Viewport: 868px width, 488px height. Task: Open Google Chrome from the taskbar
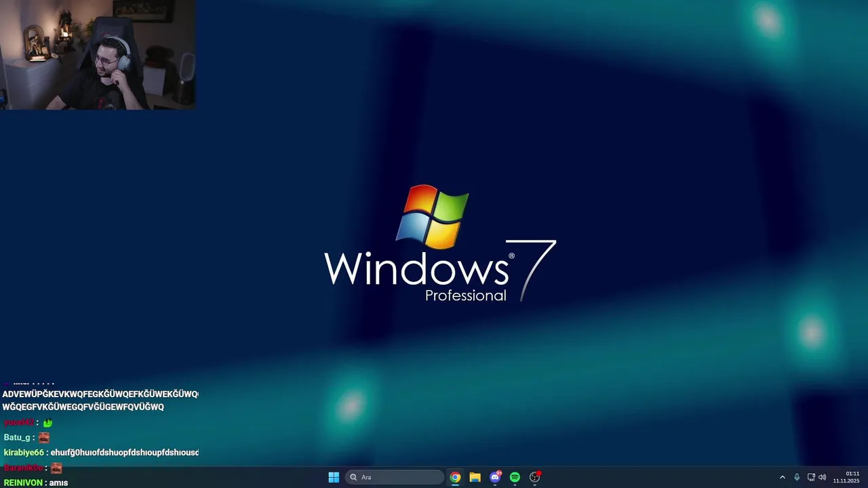pyautogui.click(x=455, y=477)
